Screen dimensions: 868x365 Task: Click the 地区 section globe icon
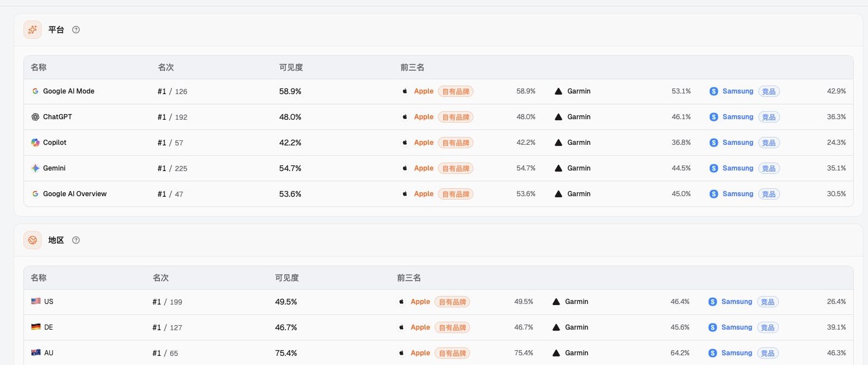point(33,240)
